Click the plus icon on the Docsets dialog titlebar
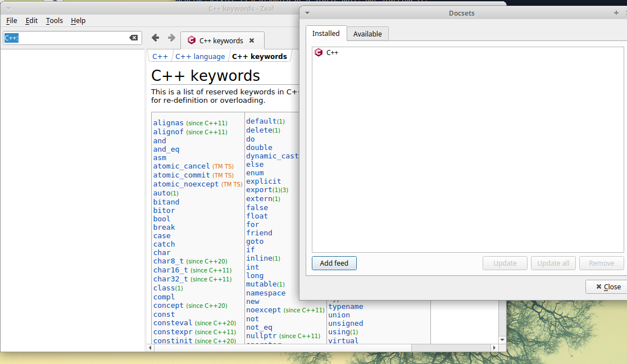Screen dimensions: 627x364 click(x=616, y=12)
